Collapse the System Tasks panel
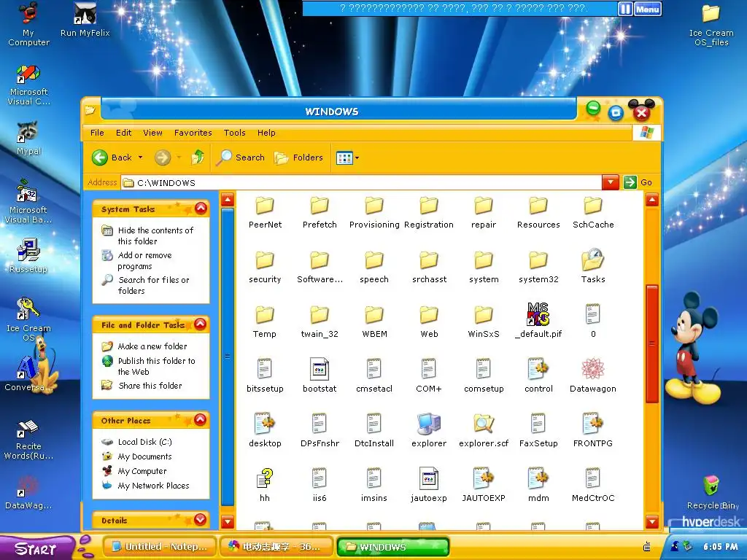This screenshot has width=747, height=560. coord(201,209)
